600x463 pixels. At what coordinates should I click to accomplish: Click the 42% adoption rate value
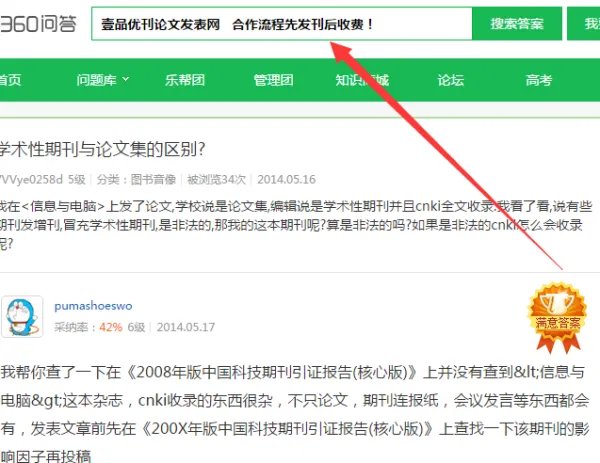pos(111,327)
